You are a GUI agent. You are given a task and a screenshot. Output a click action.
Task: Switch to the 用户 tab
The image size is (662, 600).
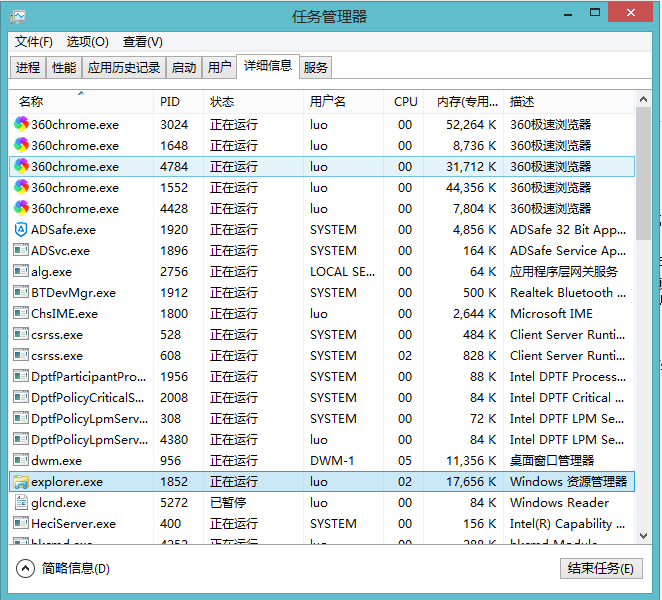coord(219,67)
